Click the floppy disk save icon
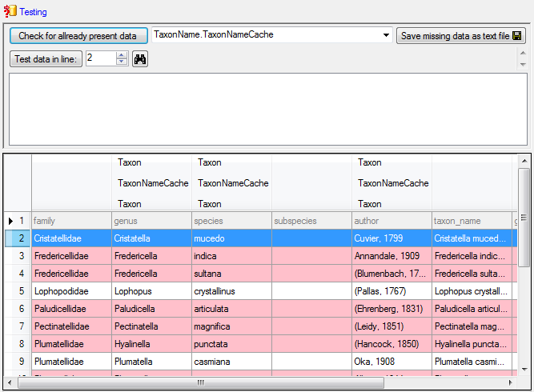This screenshot has width=534, height=392. (x=517, y=36)
